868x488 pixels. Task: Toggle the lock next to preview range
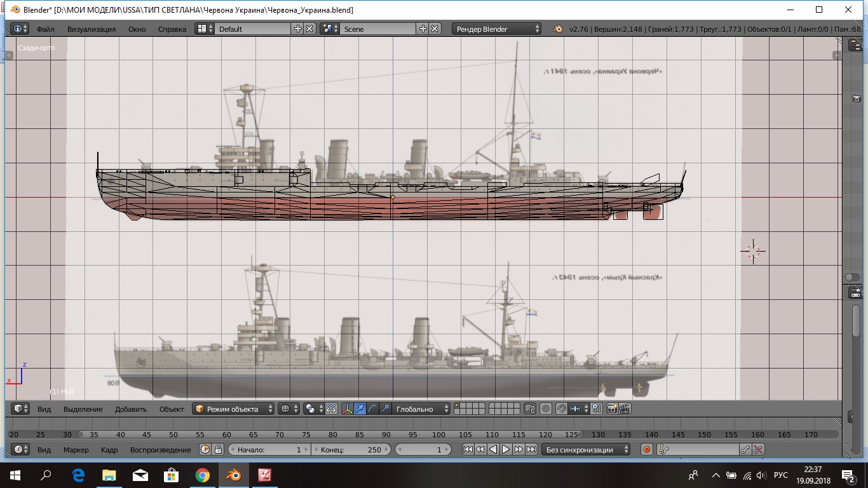coord(218,450)
